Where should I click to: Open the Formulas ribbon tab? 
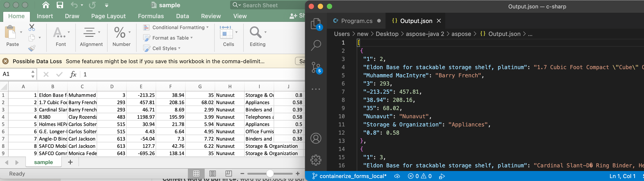[x=151, y=16]
